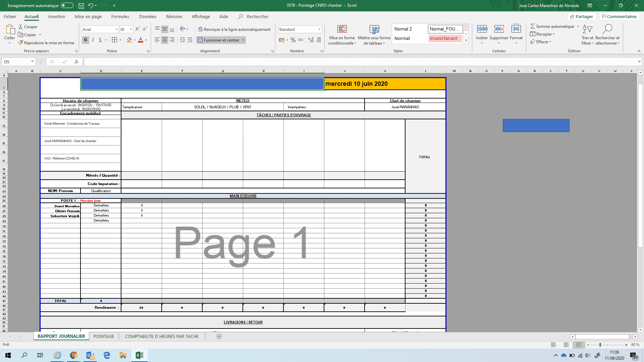Toggle Enregistrement automatique switch
644x362 pixels.
67,5
